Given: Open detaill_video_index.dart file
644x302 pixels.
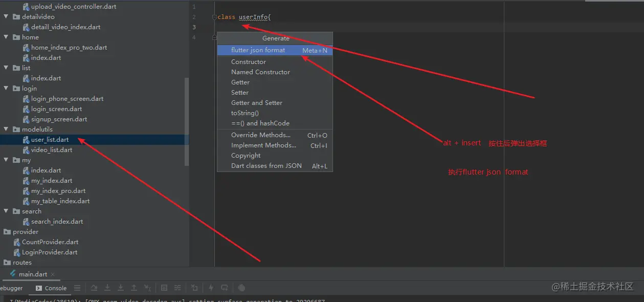Looking at the screenshot, I should (65, 27).
